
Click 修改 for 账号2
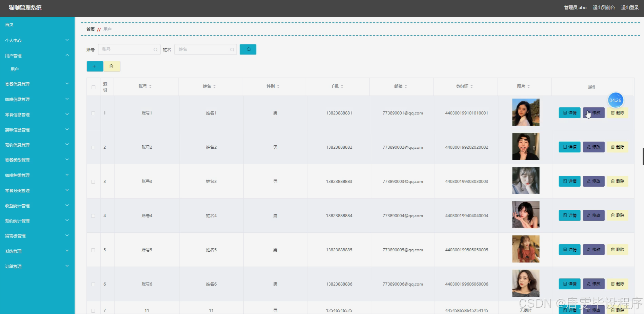pos(593,147)
